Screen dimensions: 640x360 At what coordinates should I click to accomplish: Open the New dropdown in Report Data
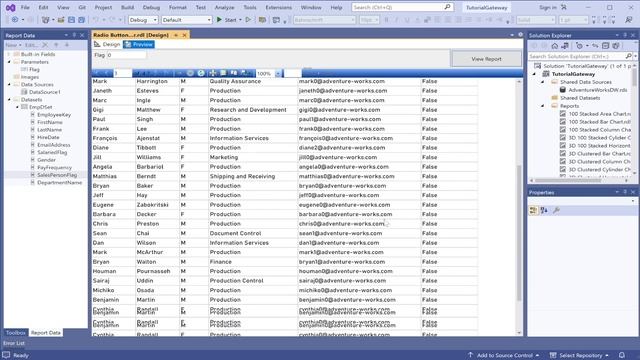[13, 45]
